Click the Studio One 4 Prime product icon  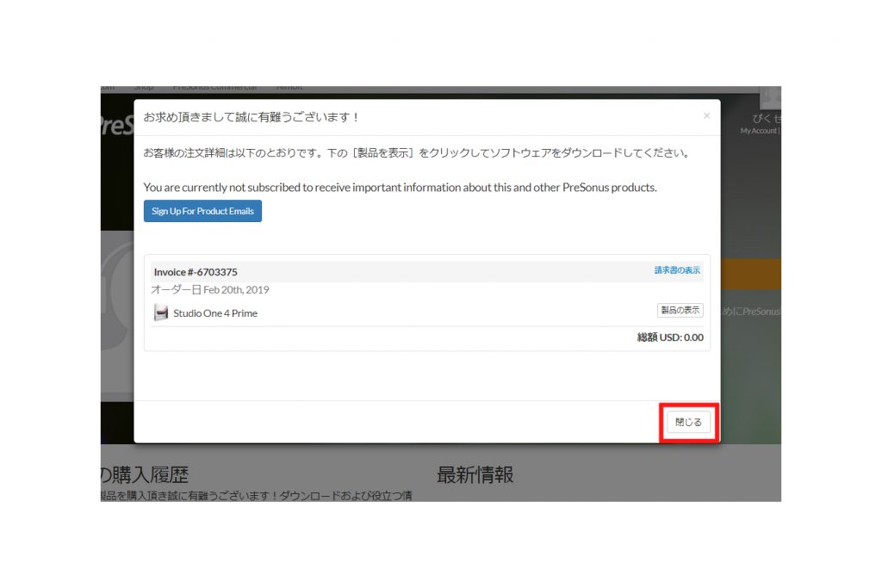[161, 313]
